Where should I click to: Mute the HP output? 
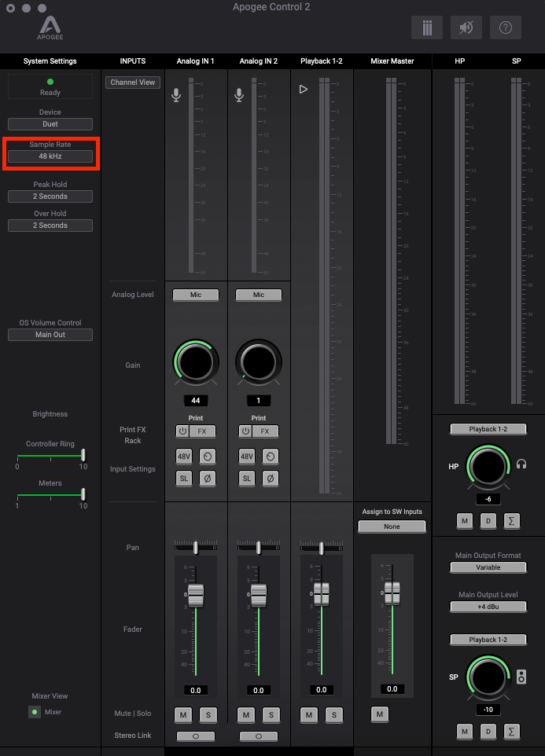pos(465,521)
